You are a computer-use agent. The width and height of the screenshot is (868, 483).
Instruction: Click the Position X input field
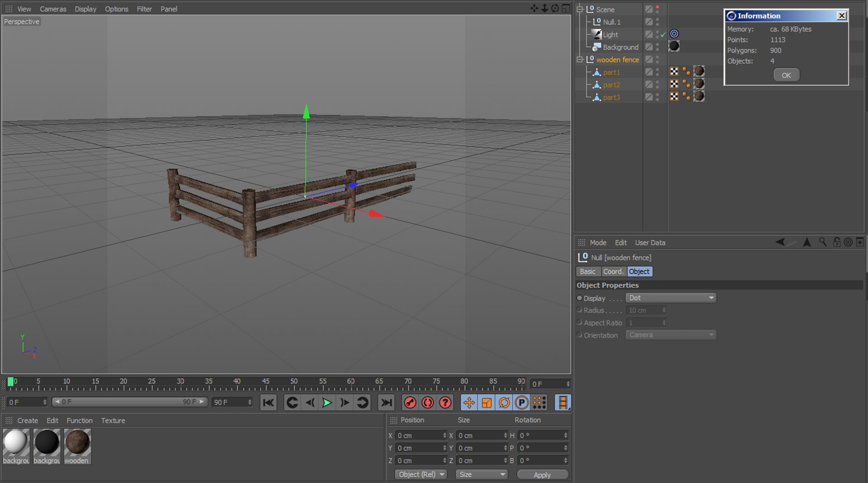[x=421, y=436]
